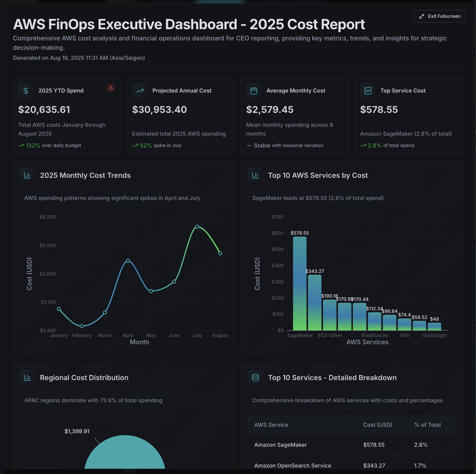
Task: Click the trending arrow icon beside Projected Annual Cost
Action: (140, 91)
